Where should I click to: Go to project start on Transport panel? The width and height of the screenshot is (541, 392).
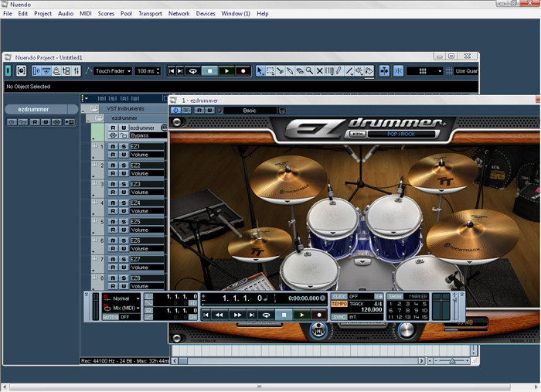pyautogui.click(x=206, y=315)
